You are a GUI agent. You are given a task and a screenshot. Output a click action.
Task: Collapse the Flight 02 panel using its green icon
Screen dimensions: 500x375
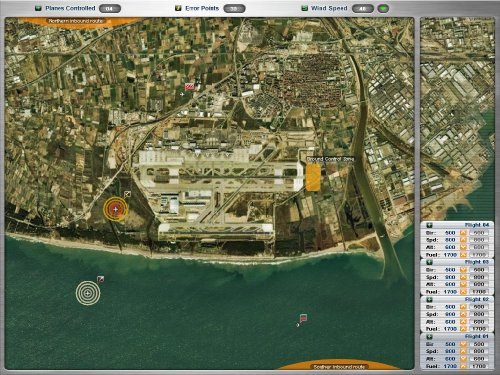[x=429, y=300]
